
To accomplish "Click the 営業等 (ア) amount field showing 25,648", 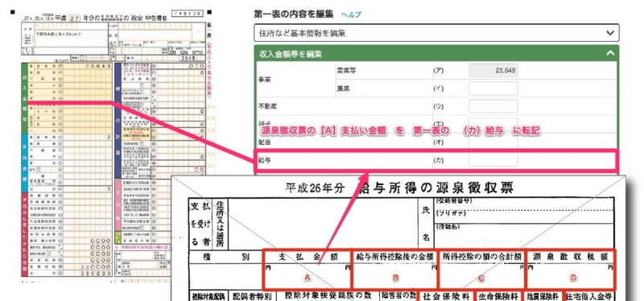I will (493, 71).
